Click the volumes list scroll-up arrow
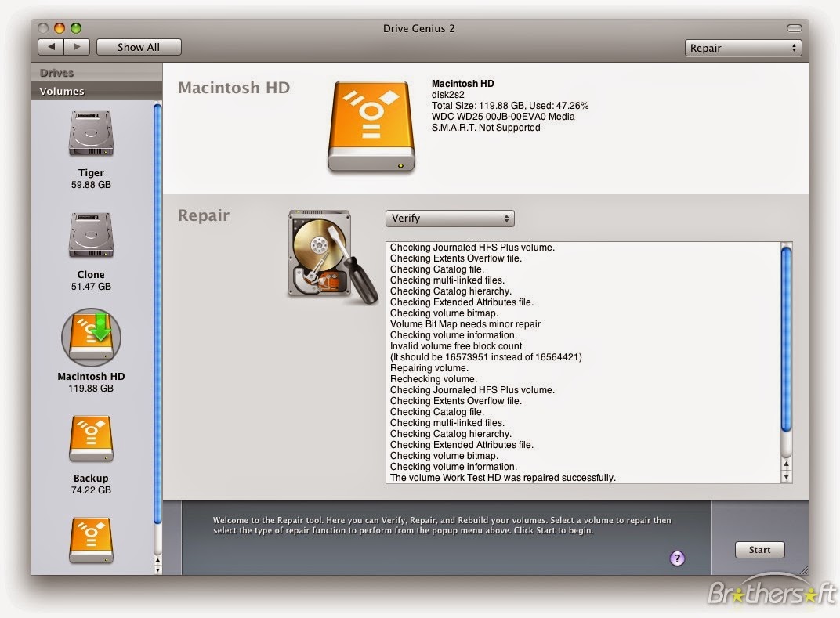 coord(157,561)
